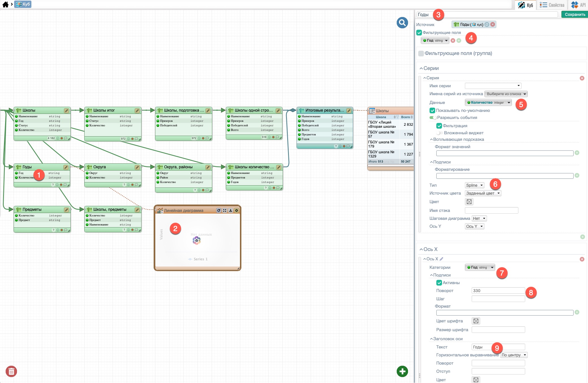Click the Сохранить button
The height and width of the screenshot is (383, 588).
coord(575,14)
